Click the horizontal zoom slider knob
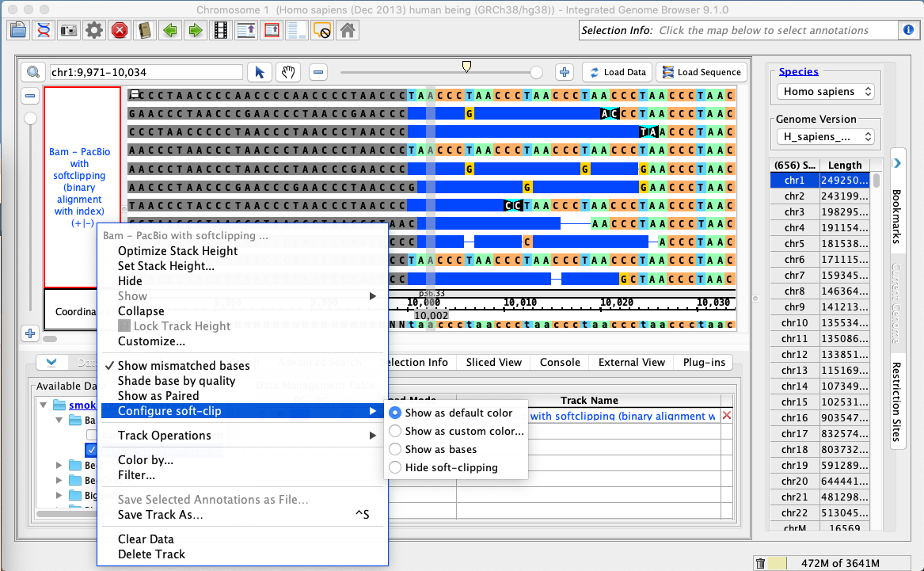This screenshot has width=924, height=571. 536,73
